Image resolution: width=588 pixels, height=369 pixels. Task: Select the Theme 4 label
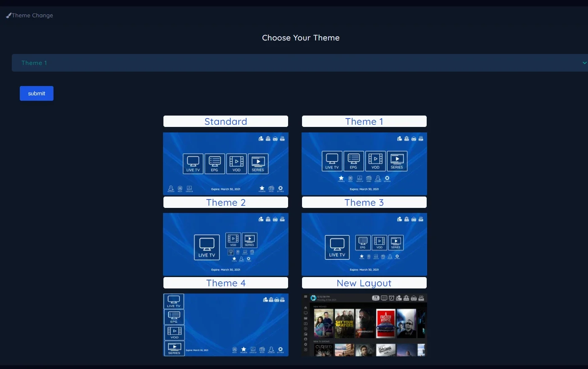click(226, 283)
